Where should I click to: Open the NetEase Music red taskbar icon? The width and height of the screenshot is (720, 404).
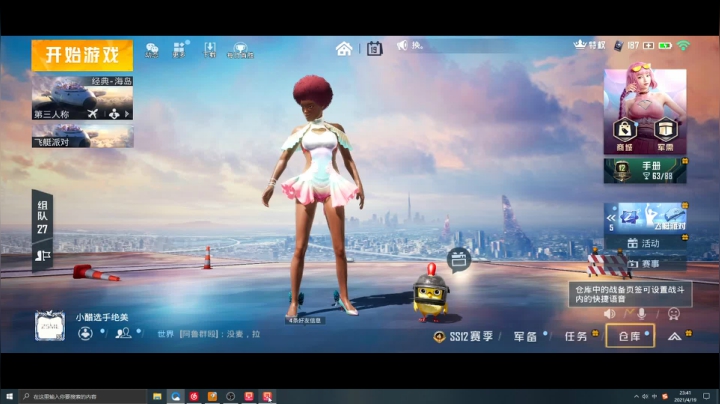194,396
